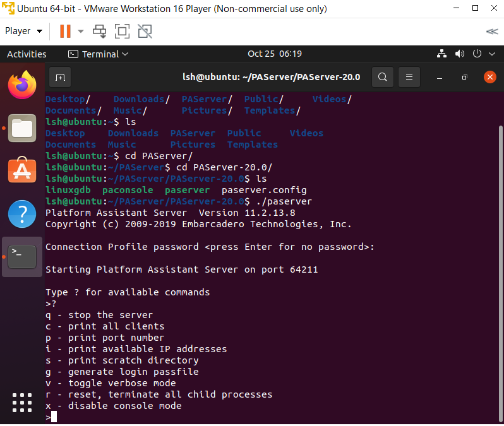
Task: Pause the virtual machine
Action: coord(65,31)
